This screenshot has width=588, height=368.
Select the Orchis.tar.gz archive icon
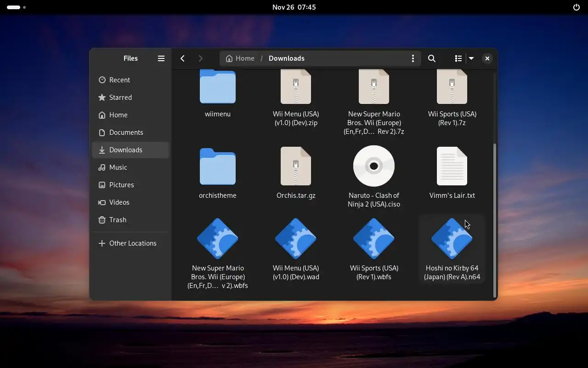[x=296, y=166]
